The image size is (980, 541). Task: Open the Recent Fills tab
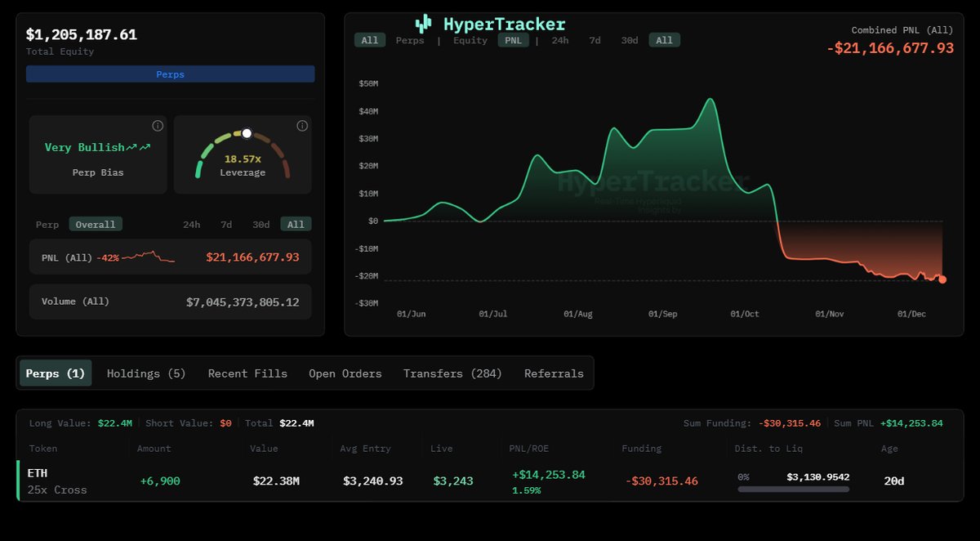click(x=247, y=373)
